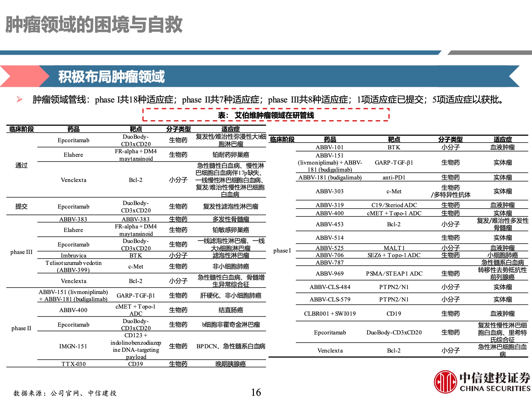Screen dimensions: 532x399
Task: Click the PSMA/STEAP1 ADC target cell
Action: [x=394, y=273]
